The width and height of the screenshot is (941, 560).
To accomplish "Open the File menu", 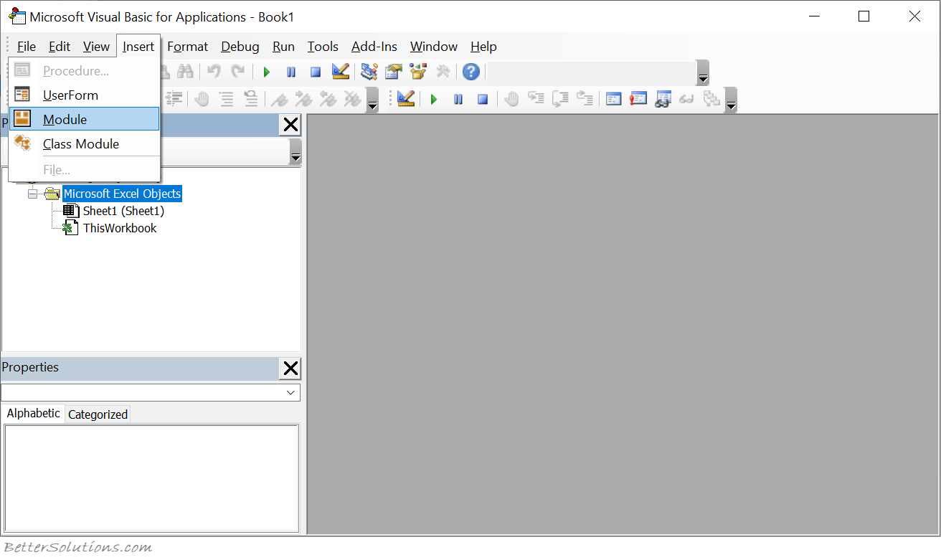I will click(27, 47).
